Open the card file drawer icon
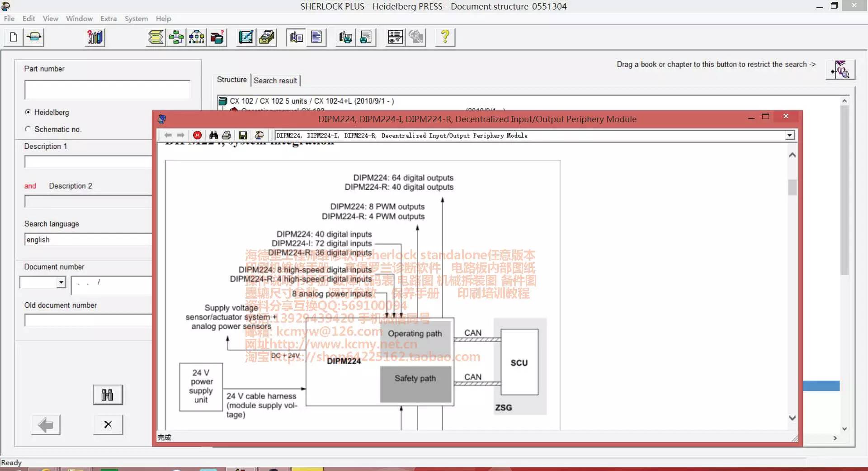Image resolution: width=868 pixels, height=471 pixels. coord(267,37)
